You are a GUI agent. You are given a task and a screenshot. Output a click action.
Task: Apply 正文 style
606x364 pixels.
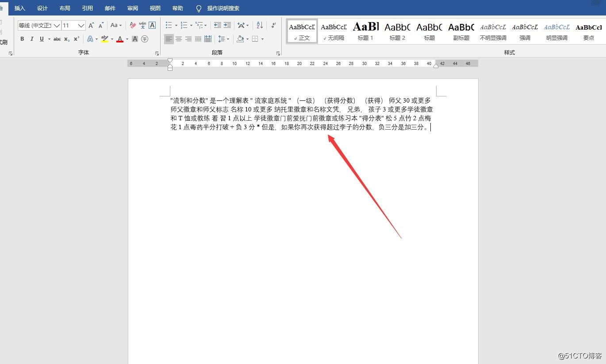coord(302,31)
